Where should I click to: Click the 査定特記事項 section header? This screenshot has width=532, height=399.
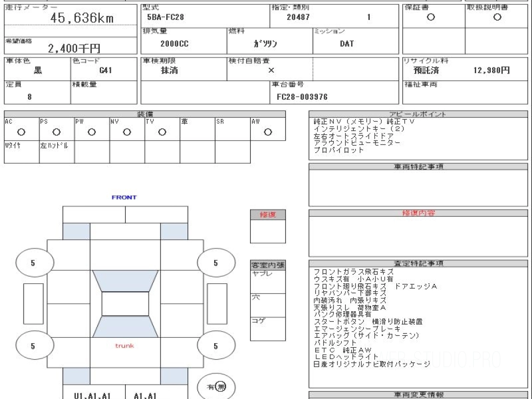(x=418, y=263)
